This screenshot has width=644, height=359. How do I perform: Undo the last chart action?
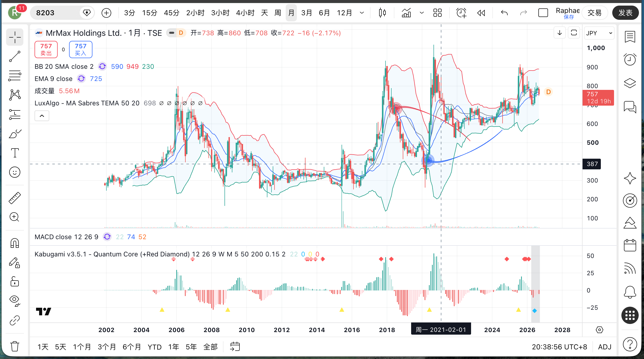click(504, 13)
